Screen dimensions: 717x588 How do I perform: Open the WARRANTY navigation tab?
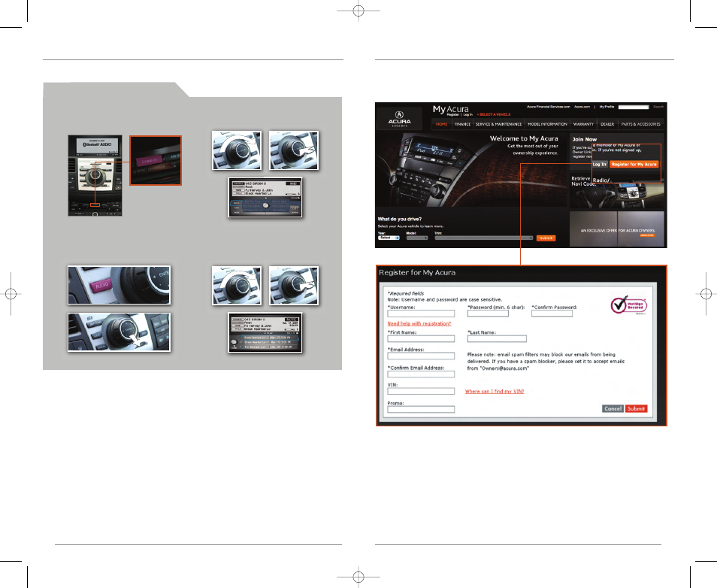583,124
